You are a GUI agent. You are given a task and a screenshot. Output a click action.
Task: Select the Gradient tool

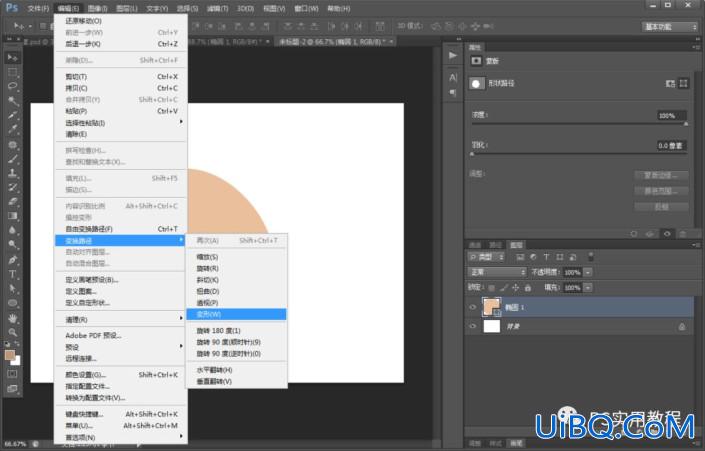point(13,216)
